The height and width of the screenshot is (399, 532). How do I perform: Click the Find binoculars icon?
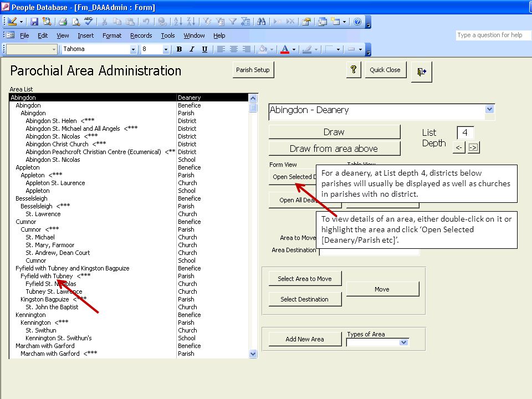261,22
